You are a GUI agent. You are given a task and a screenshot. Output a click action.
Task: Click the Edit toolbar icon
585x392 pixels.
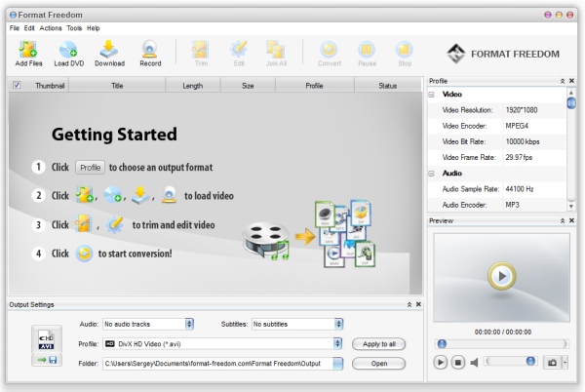click(x=239, y=49)
